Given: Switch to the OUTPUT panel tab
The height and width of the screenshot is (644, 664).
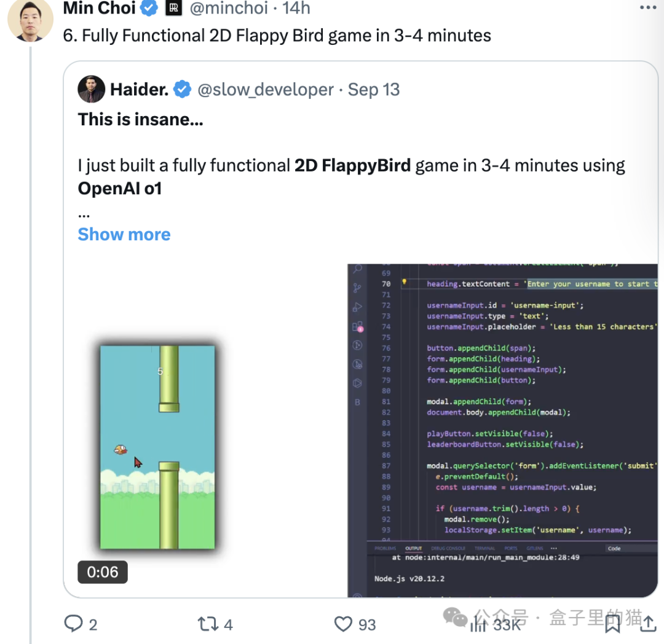Looking at the screenshot, I should coord(413,548).
